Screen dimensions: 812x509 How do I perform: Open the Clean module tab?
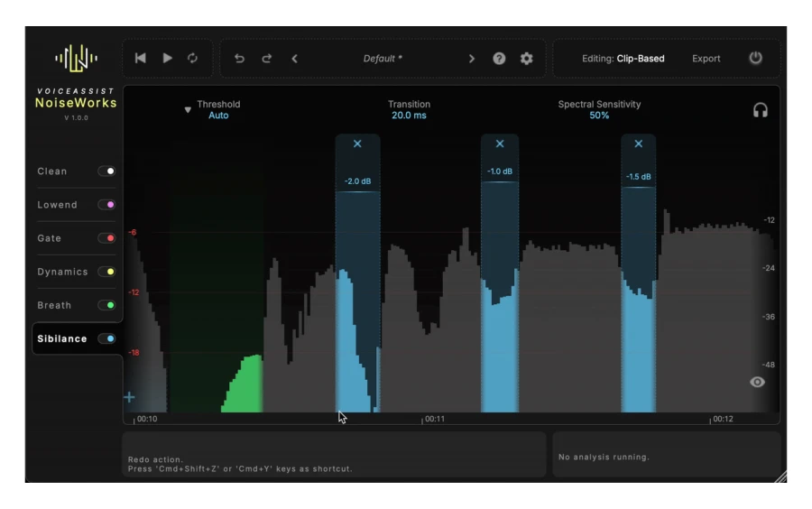51,171
